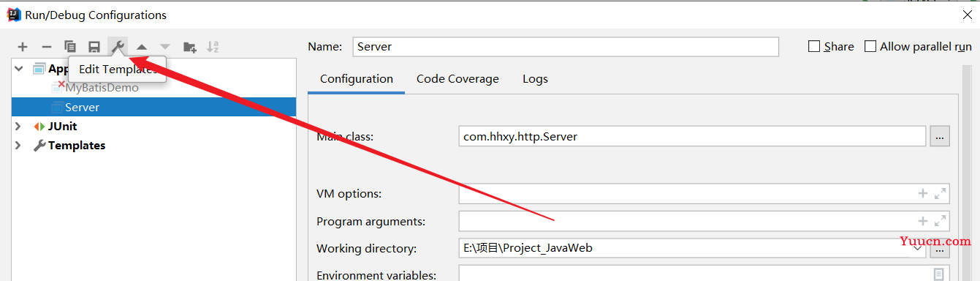The height and width of the screenshot is (281, 980).
Task: Copy the selected configuration
Action: tap(70, 47)
